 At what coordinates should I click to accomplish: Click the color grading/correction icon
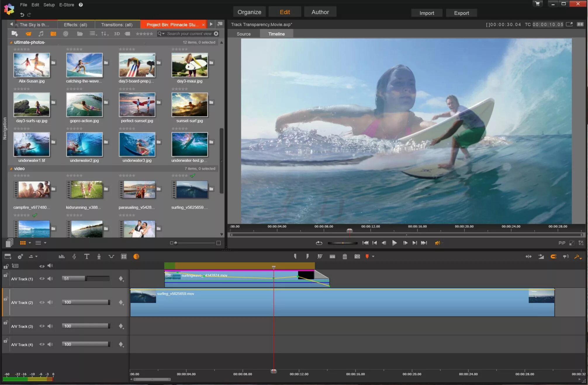coord(136,257)
